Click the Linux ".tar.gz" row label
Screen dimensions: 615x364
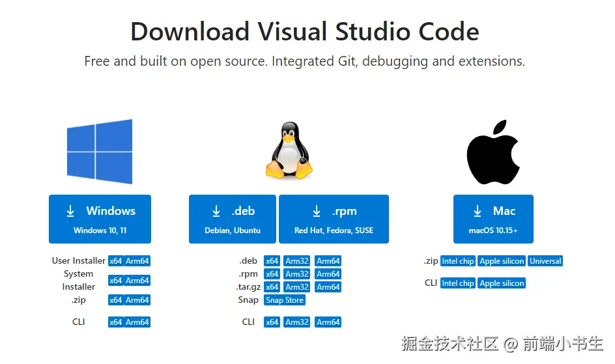pyautogui.click(x=248, y=287)
